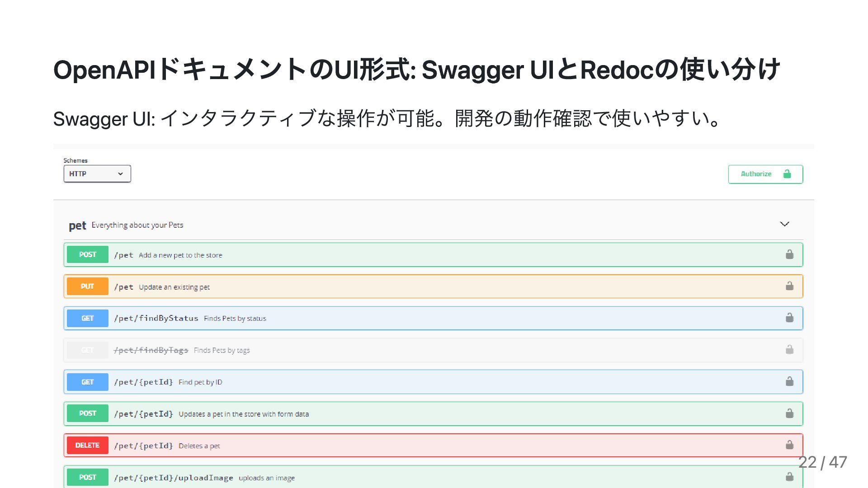Click lock icon on GET /pet/{petId} row

point(789,381)
